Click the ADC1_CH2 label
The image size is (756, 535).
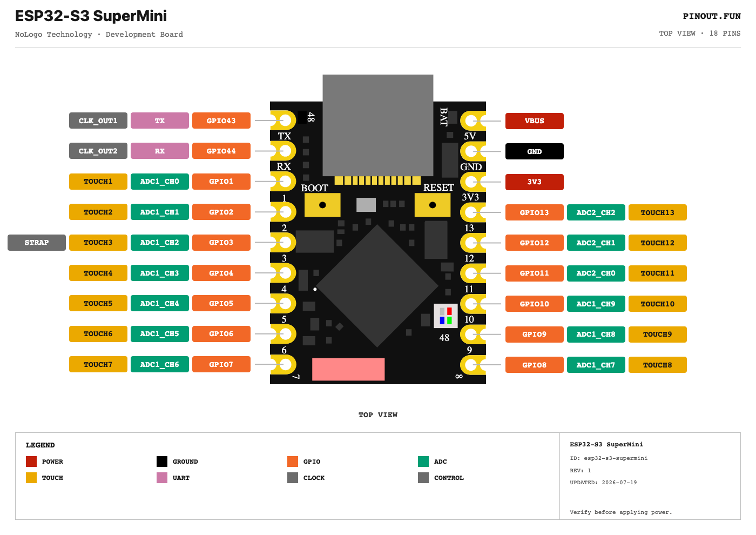[x=160, y=243]
